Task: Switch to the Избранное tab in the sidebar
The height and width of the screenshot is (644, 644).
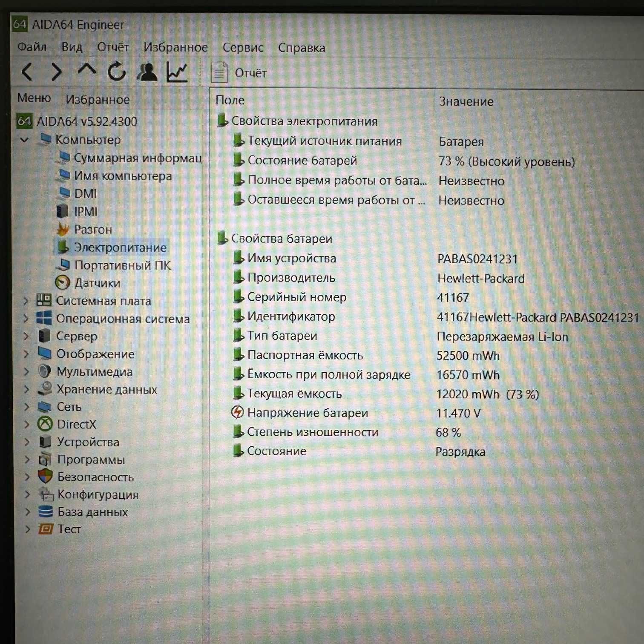Action: pyautogui.click(x=98, y=100)
